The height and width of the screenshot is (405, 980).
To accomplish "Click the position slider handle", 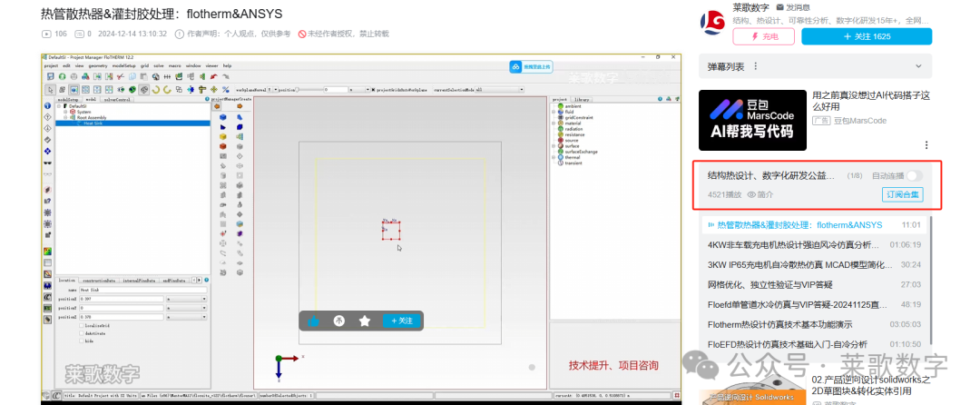I will (x=297, y=89).
